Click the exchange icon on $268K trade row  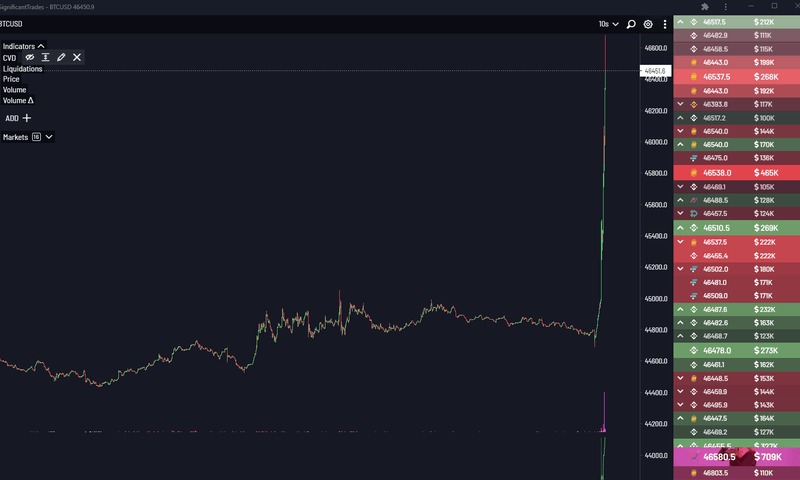tap(694, 77)
